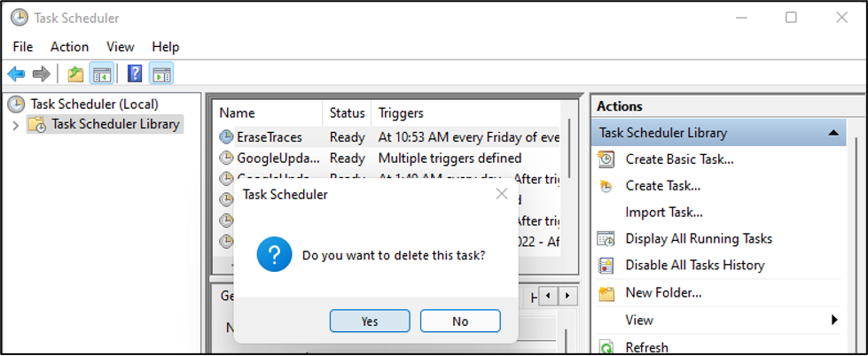Click the blue Back arrow in toolbar
This screenshot has width=868, height=356.
pyautogui.click(x=16, y=74)
